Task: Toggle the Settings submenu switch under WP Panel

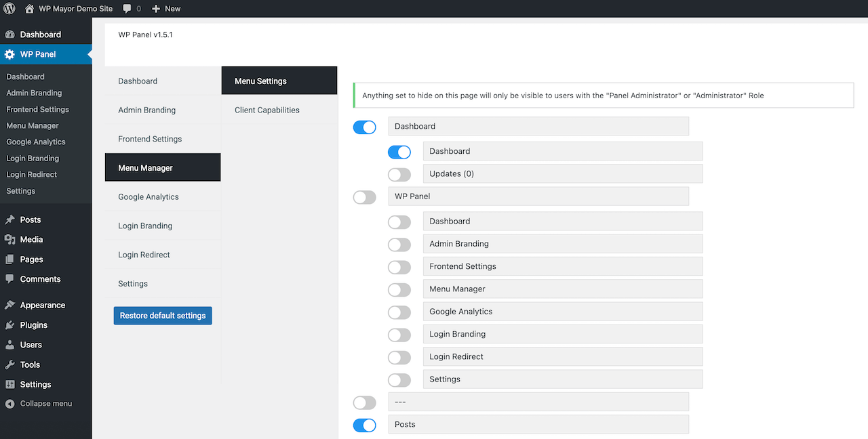Action: (x=399, y=380)
